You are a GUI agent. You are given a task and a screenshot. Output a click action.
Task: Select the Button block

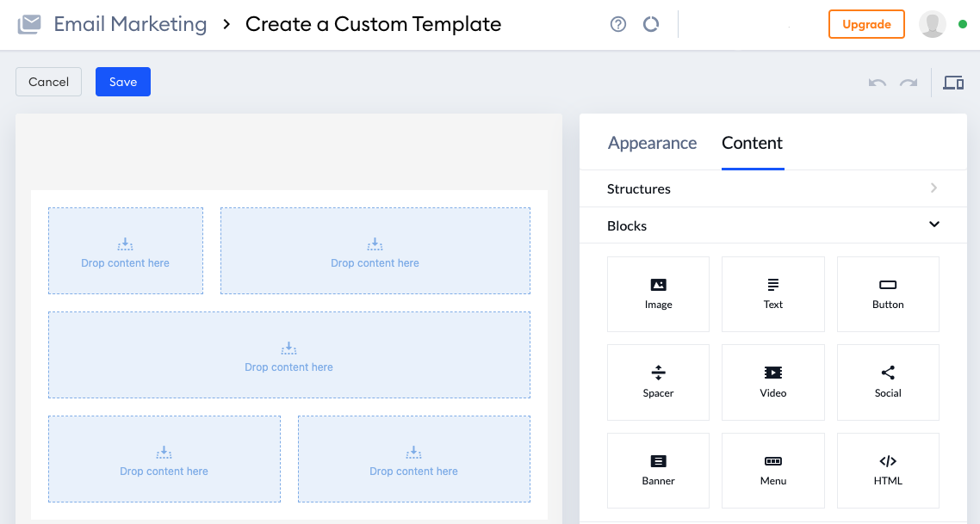tap(888, 294)
